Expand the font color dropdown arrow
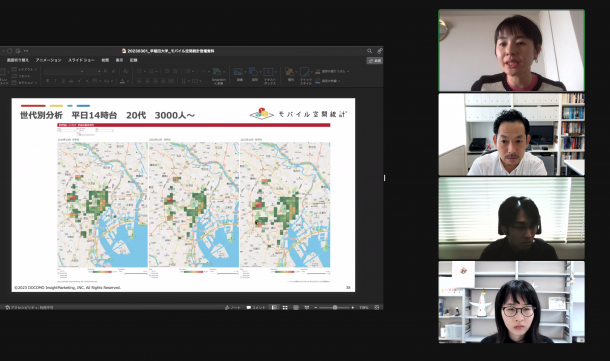610x361 pixels. (x=128, y=81)
